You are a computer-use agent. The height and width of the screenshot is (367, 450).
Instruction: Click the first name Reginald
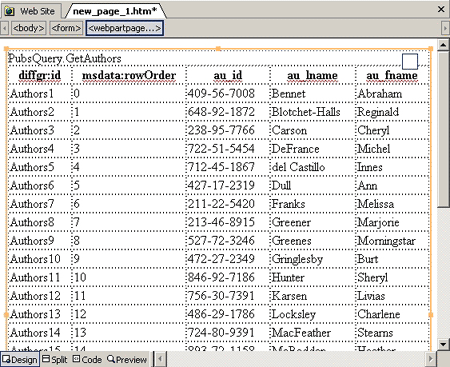click(x=378, y=112)
